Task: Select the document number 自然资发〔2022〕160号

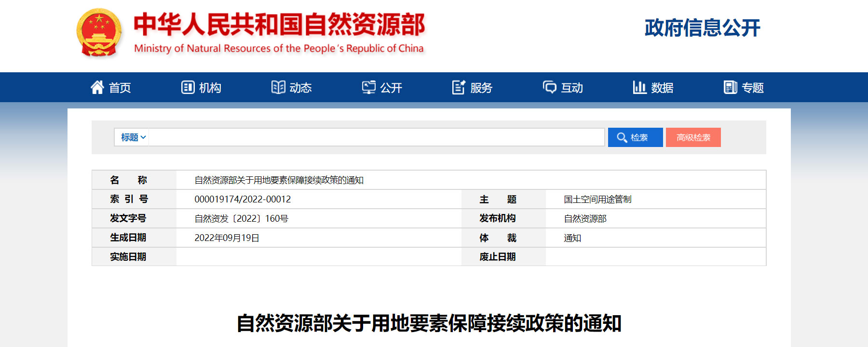Action: tap(241, 218)
